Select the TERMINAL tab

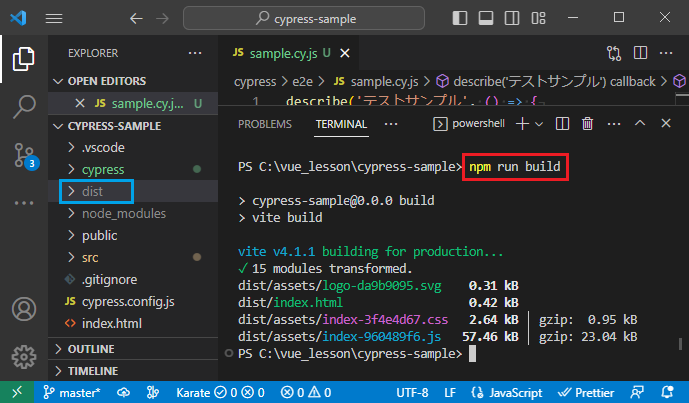(341, 124)
